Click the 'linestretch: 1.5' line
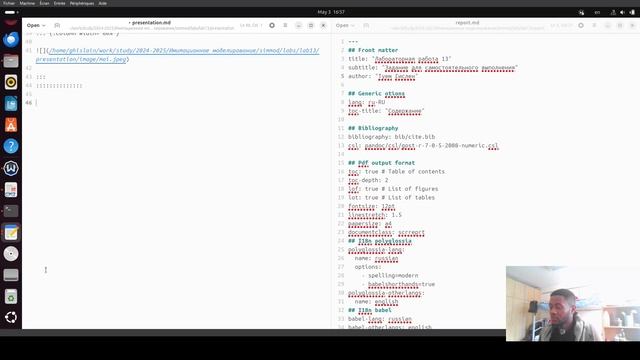The width and height of the screenshot is (640, 360). [375, 215]
